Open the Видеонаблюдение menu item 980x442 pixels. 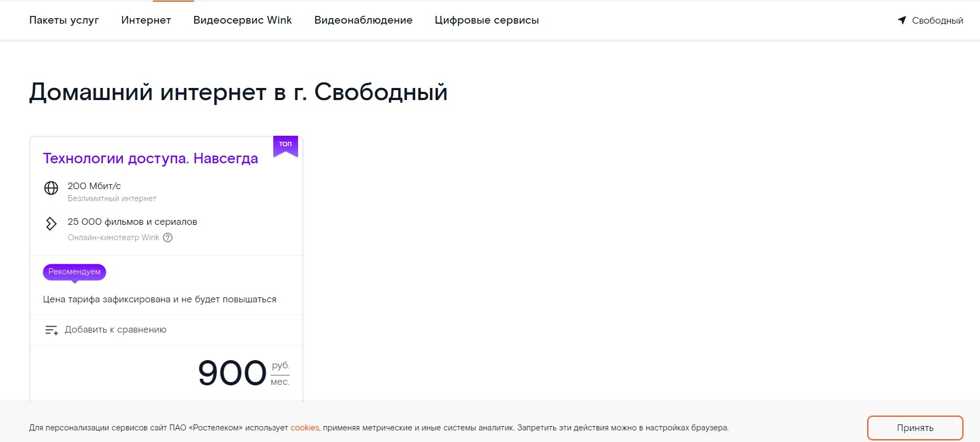pos(363,20)
